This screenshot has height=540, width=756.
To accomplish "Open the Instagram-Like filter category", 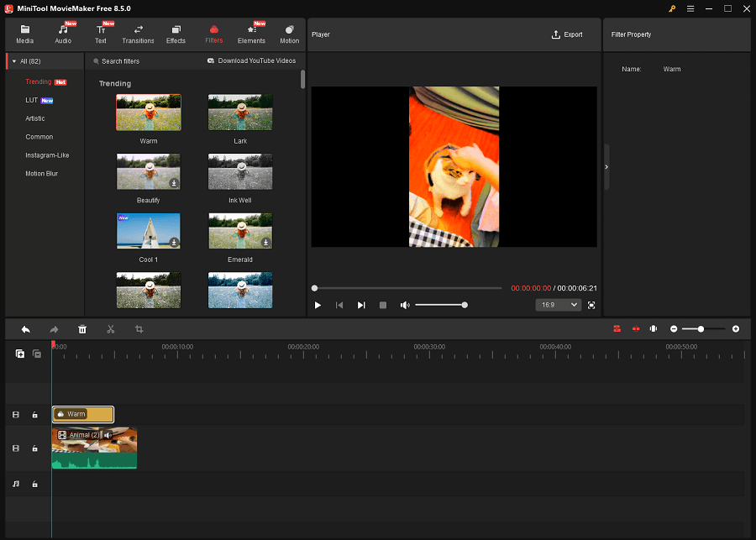I will (48, 155).
